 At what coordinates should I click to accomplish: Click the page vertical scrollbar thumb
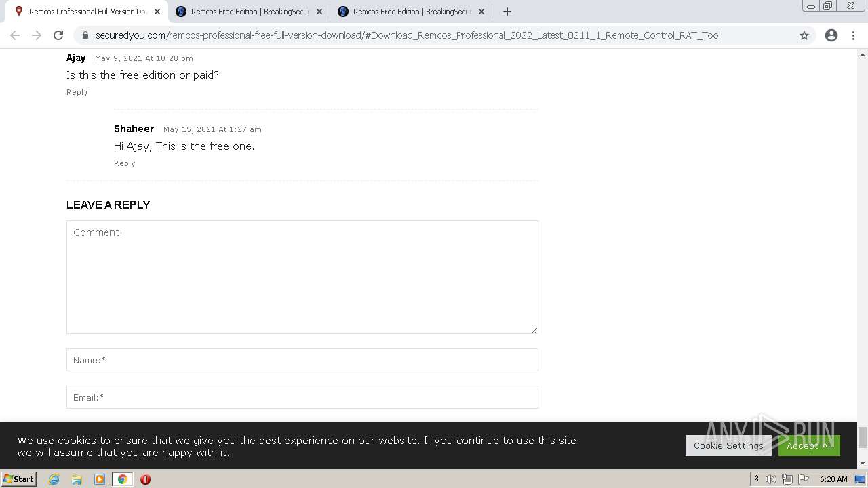[863, 437]
